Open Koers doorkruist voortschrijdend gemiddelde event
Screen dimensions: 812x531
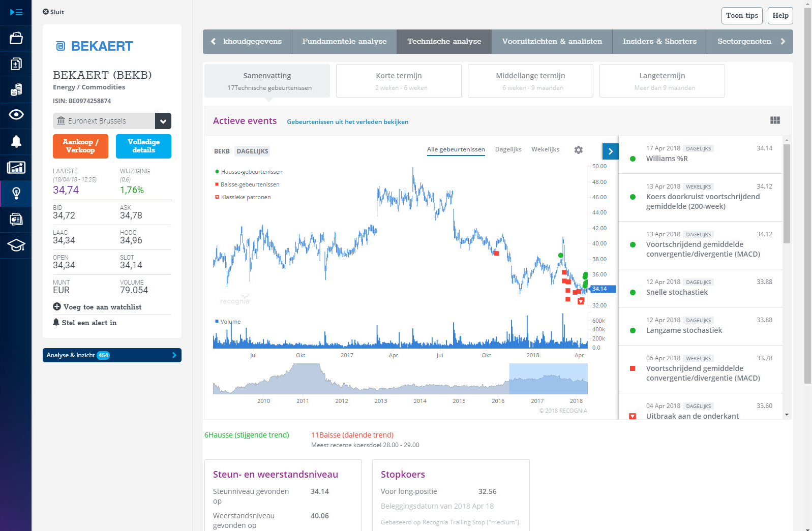(700, 198)
